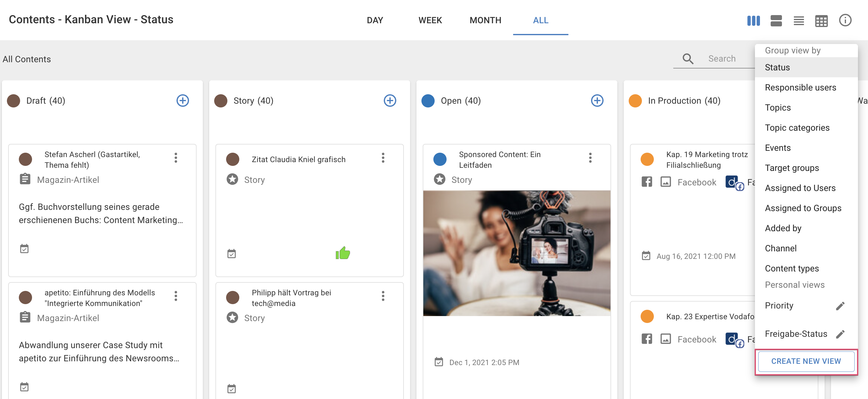868x399 pixels.
Task: Group view by Assigned to Groups
Action: coord(806,208)
